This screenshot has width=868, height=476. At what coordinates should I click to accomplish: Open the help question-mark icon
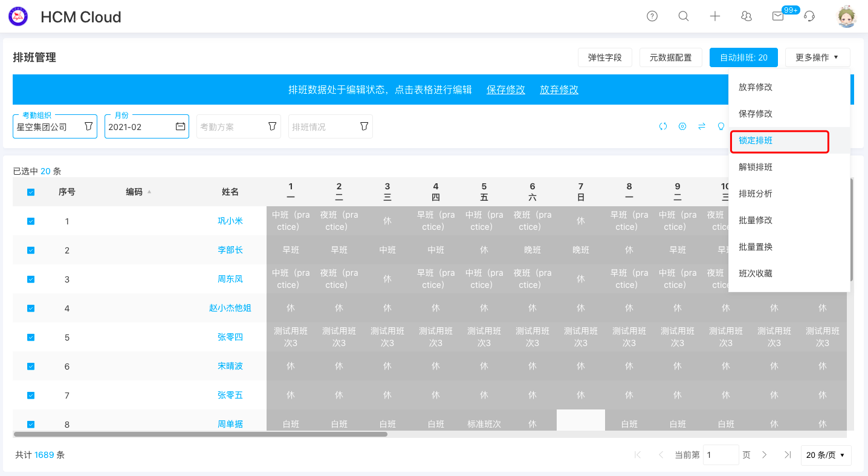(x=652, y=16)
